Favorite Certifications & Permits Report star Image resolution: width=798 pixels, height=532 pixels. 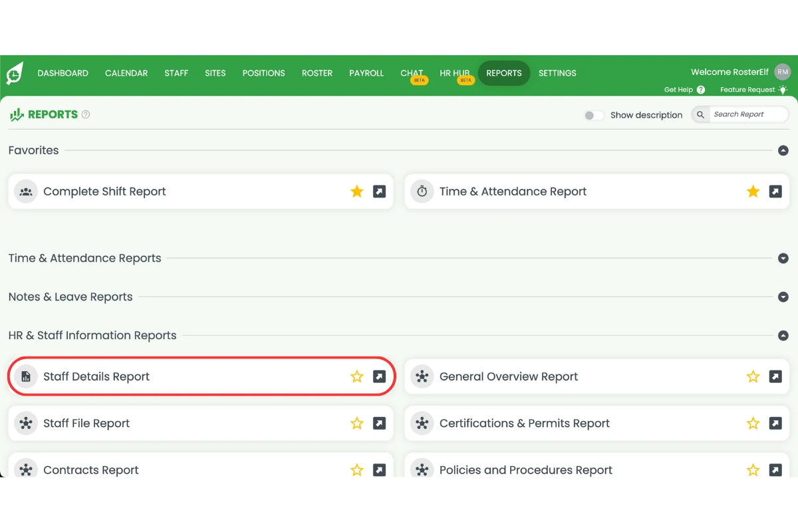coord(753,423)
